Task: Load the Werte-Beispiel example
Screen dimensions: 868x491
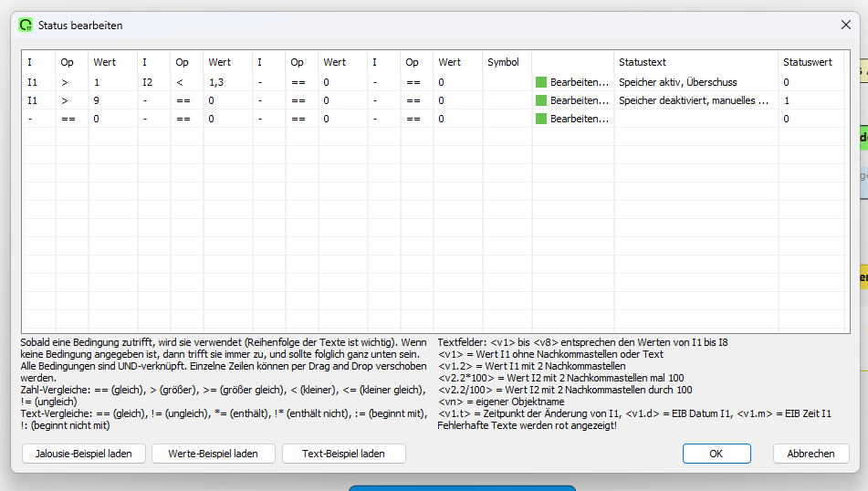Action: 214,454
